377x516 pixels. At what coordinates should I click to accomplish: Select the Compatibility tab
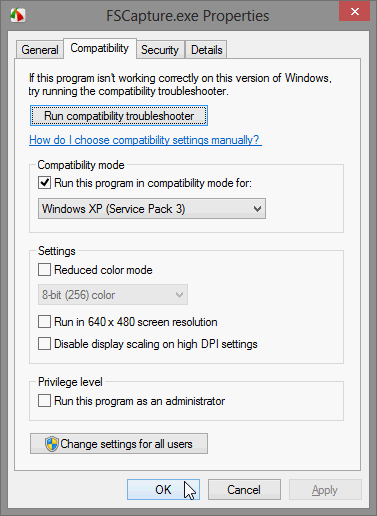click(100, 48)
